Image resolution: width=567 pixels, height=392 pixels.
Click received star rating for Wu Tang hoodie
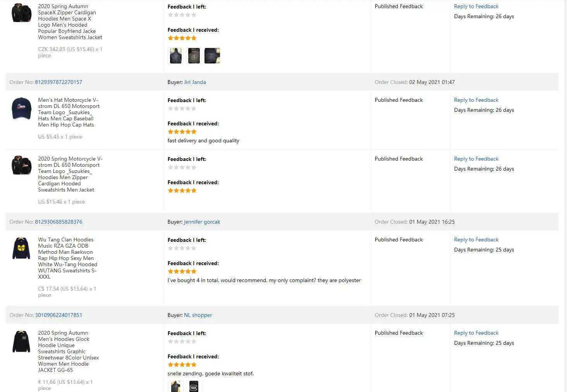click(182, 271)
